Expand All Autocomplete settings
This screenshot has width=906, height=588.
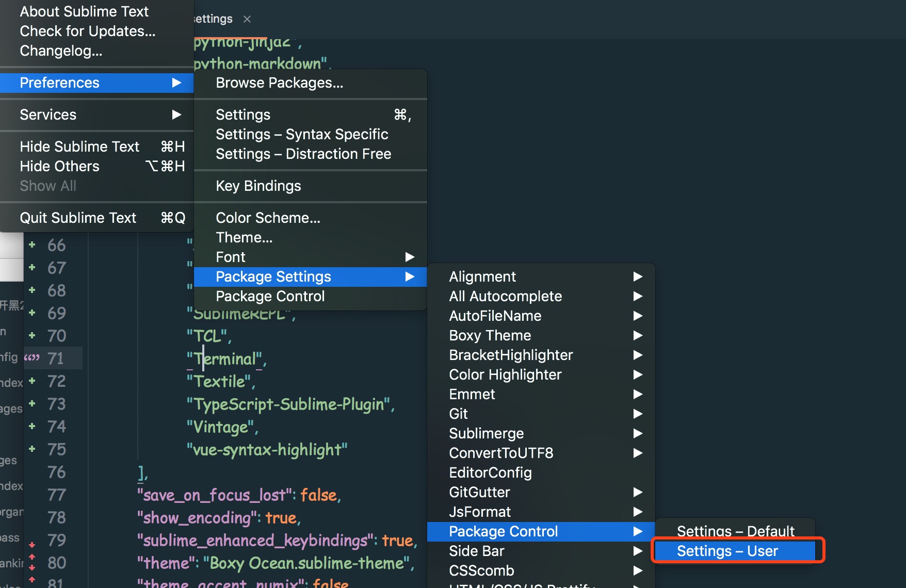pos(541,296)
